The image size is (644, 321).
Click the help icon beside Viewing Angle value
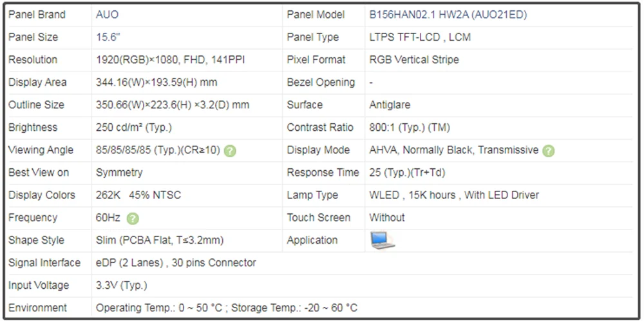[230, 151]
